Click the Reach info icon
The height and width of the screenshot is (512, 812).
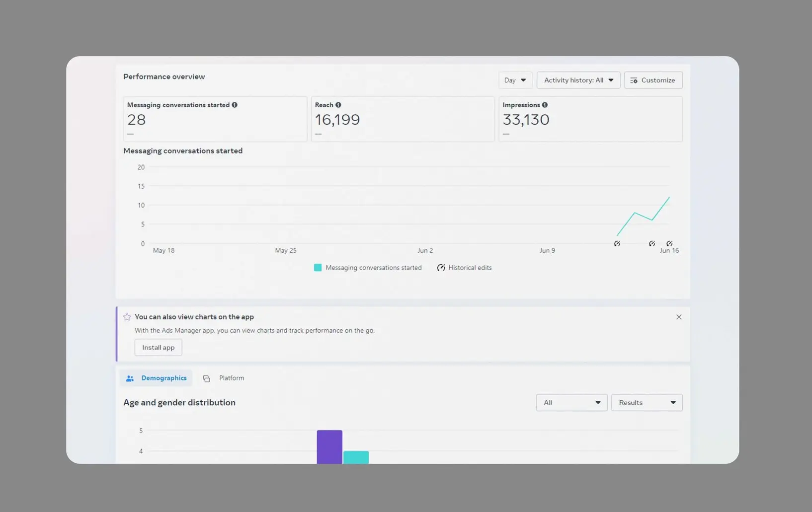pyautogui.click(x=338, y=105)
